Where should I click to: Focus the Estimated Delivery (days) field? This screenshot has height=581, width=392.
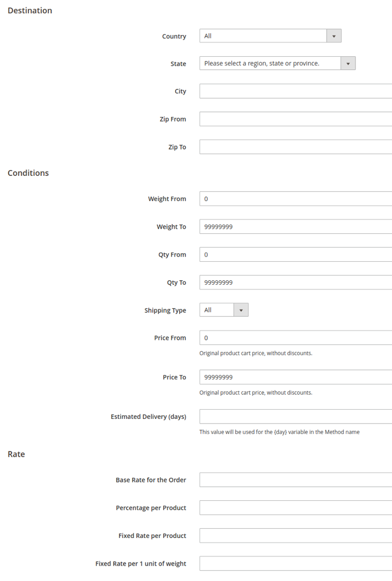click(x=295, y=417)
